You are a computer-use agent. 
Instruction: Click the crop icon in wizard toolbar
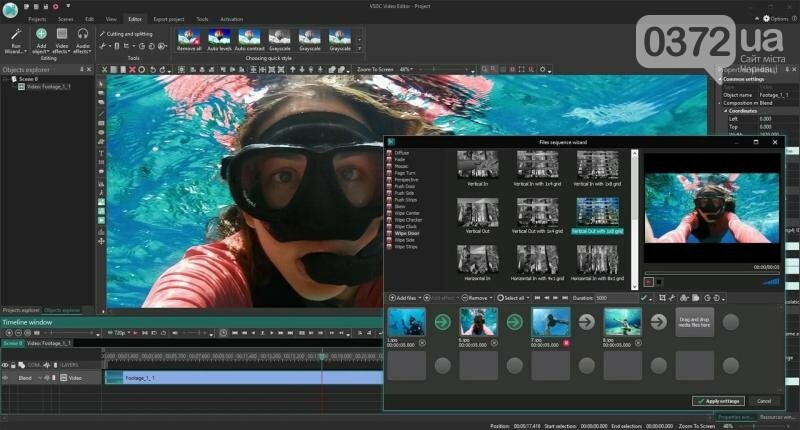[x=662, y=297]
